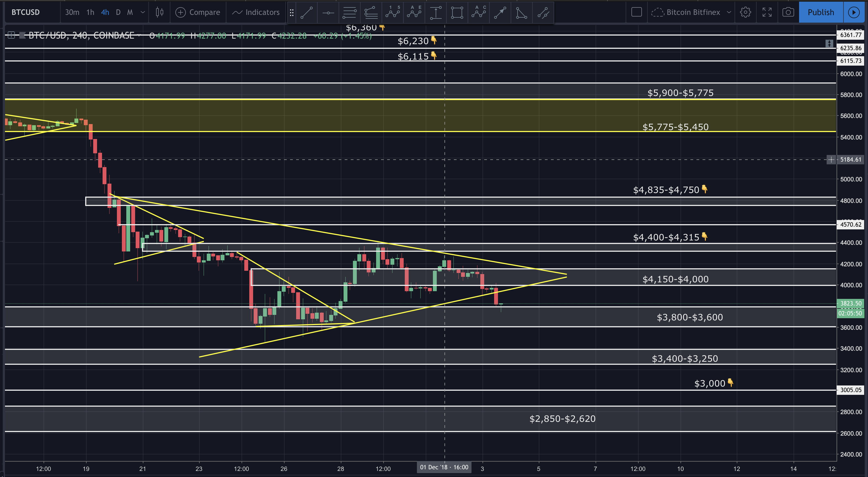
Task: Open the Indicators dialog
Action: click(256, 12)
